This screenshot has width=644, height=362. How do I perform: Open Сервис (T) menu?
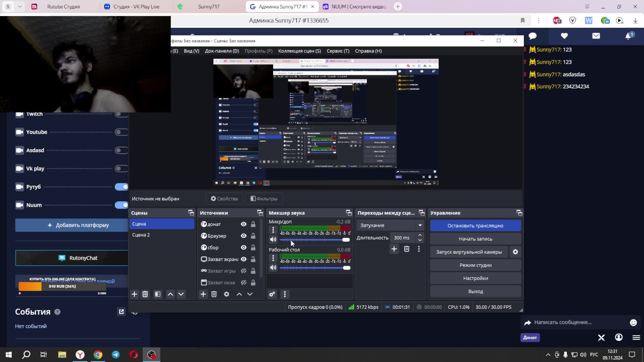(x=338, y=51)
